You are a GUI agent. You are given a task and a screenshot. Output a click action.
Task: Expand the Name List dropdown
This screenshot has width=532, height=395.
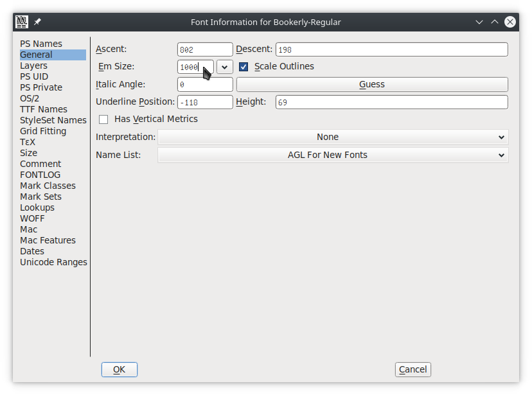click(x=333, y=155)
